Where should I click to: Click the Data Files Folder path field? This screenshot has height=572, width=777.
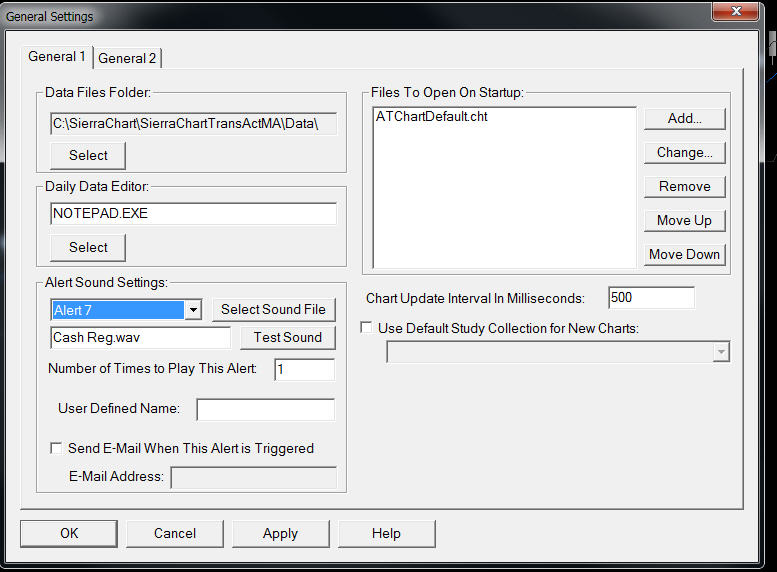click(x=194, y=123)
